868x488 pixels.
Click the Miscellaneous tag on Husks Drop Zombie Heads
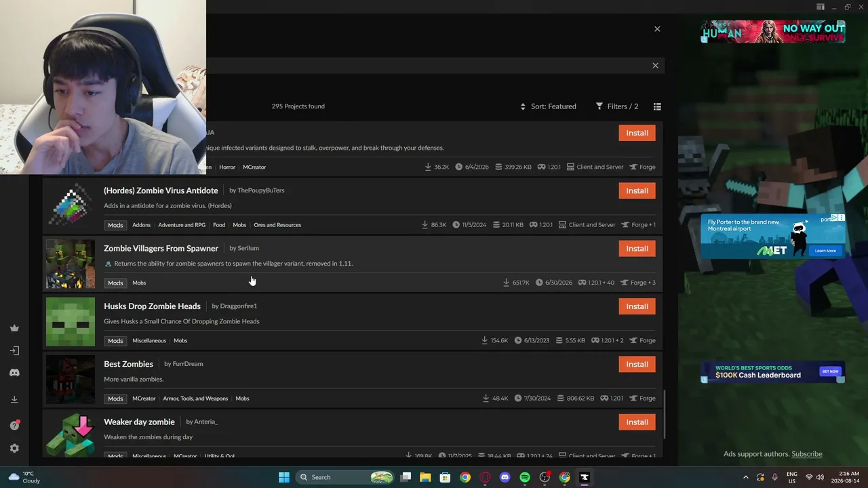pyautogui.click(x=149, y=340)
